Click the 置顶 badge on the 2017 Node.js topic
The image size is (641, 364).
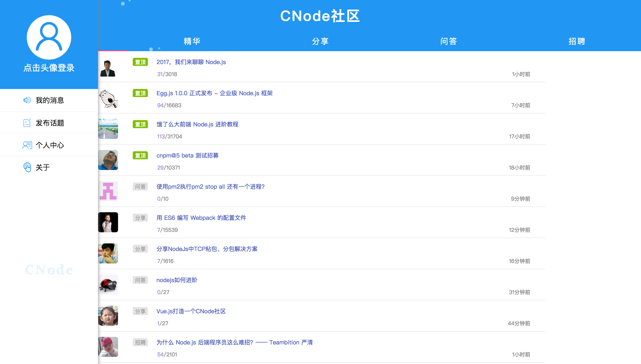click(x=140, y=62)
